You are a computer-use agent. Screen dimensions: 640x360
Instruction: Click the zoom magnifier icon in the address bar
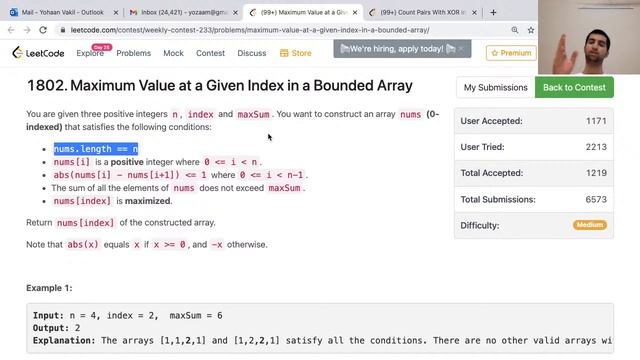pyautogui.click(x=515, y=30)
